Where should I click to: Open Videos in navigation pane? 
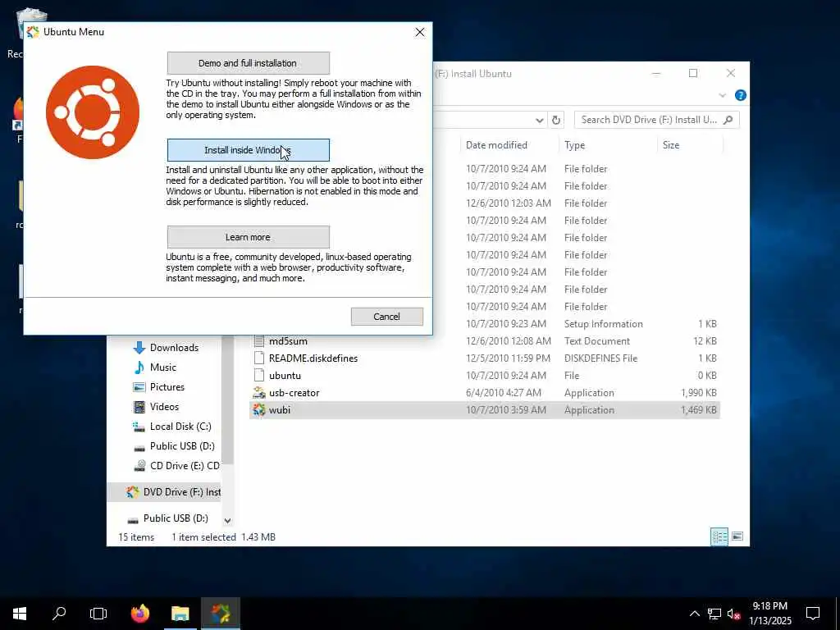coord(164,407)
